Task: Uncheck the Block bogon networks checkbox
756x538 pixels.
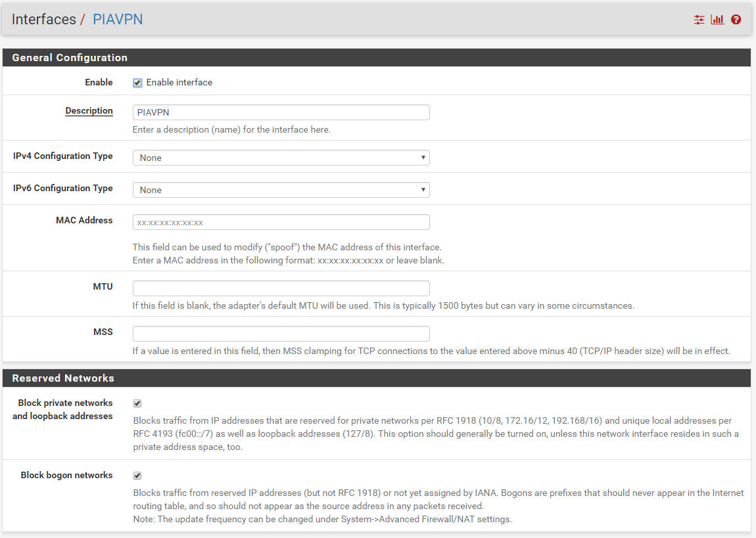Action: click(137, 476)
